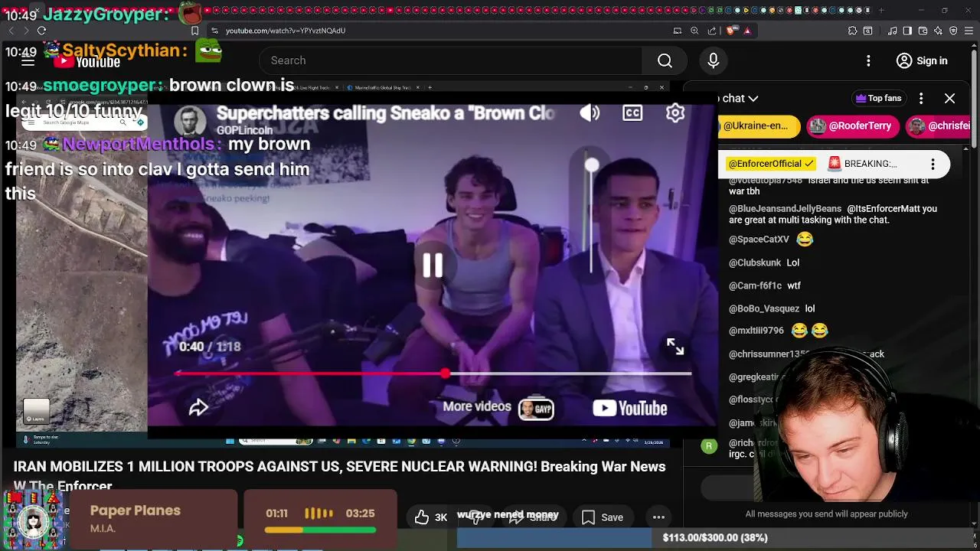Viewport: 980px width, 551px height.
Task: Open pinned message three-dot menu
Action: pyautogui.click(x=933, y=164)
